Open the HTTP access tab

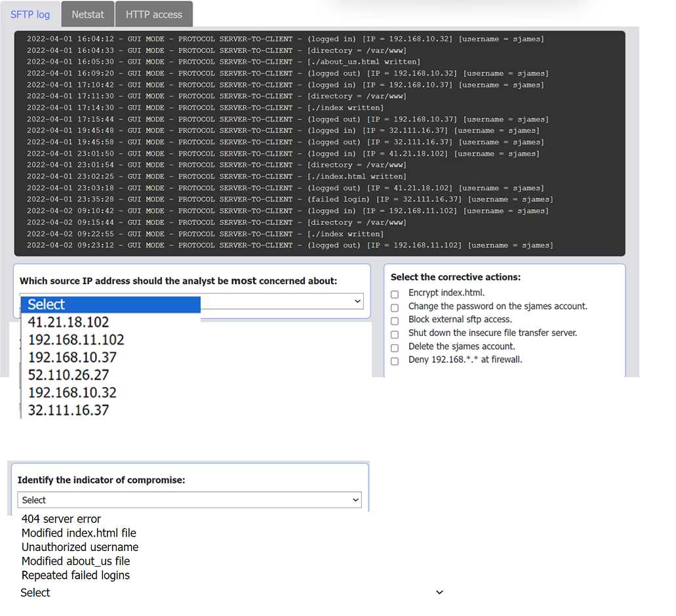click(153, 14)
